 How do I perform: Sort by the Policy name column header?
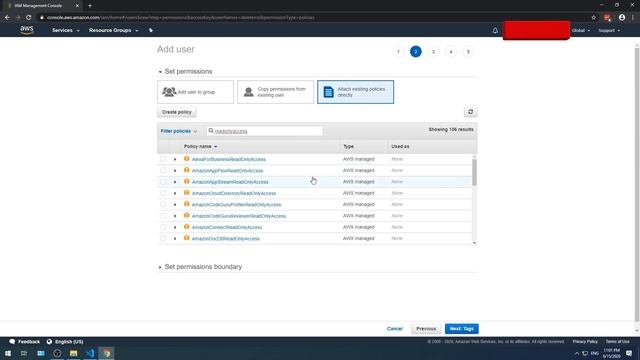[200, 147]
